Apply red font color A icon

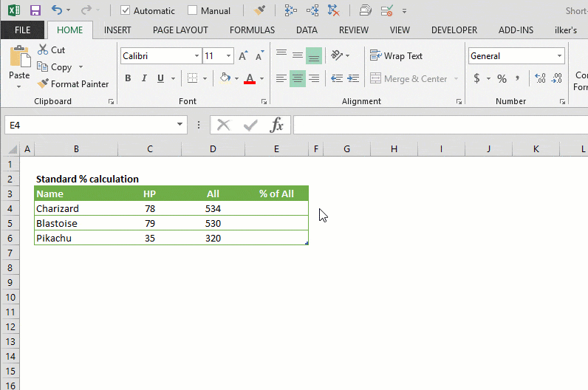click(x=250, y=78)
